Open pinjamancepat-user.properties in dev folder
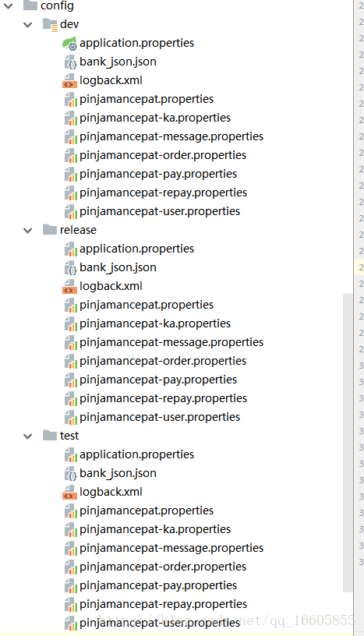The height and width of the screenshot is (636, 364). click(x=160, y=211)
